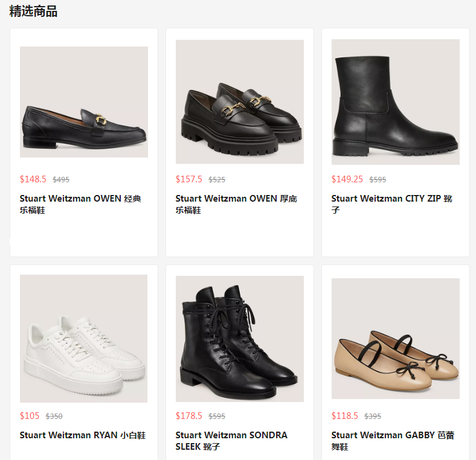This screenshot has width=476, height=460.
Task: Open the OWEN chunky-sole loafer image
Action: 240,101
